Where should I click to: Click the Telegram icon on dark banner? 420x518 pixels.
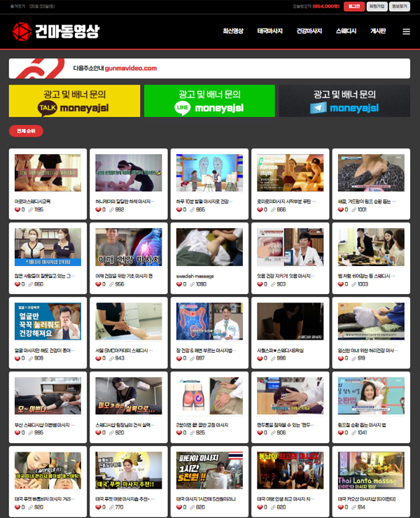(318, 108)
